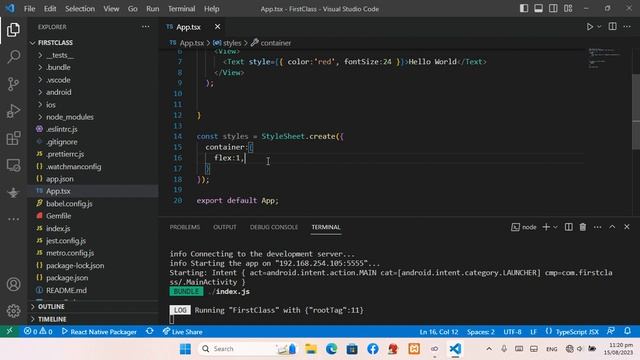Screen dimensions: 640x360
Task: Customize layout icon in title bar
Action: (568, 9)
